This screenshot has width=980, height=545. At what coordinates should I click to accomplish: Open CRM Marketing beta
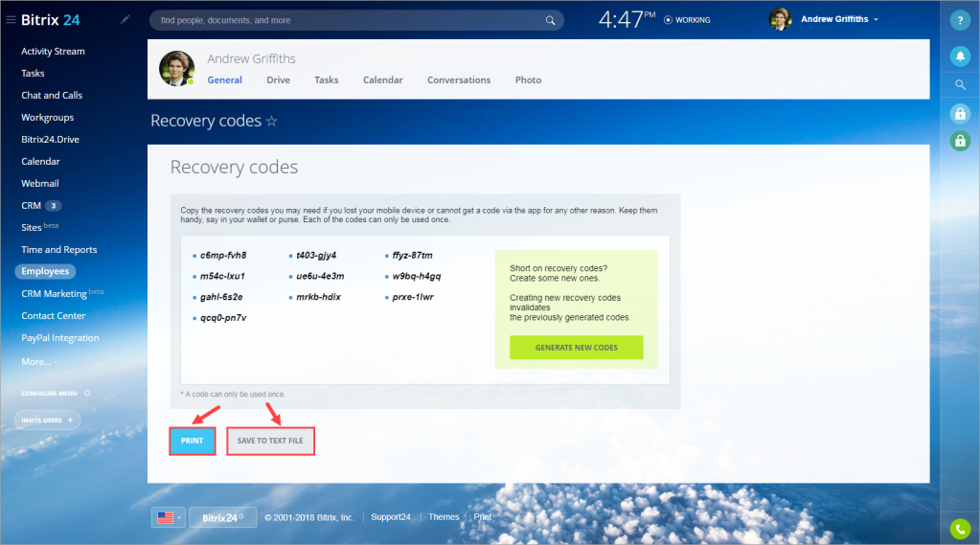pyautogui.click(x=62, y=293)
